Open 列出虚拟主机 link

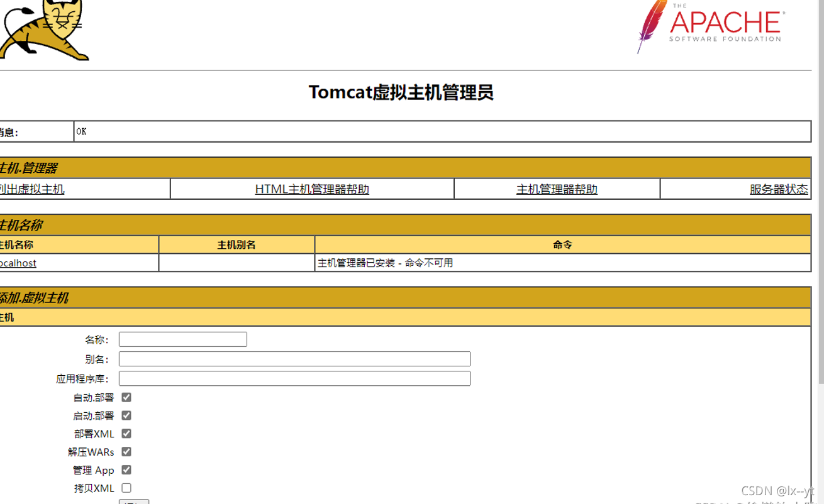(x=31, y=189)
